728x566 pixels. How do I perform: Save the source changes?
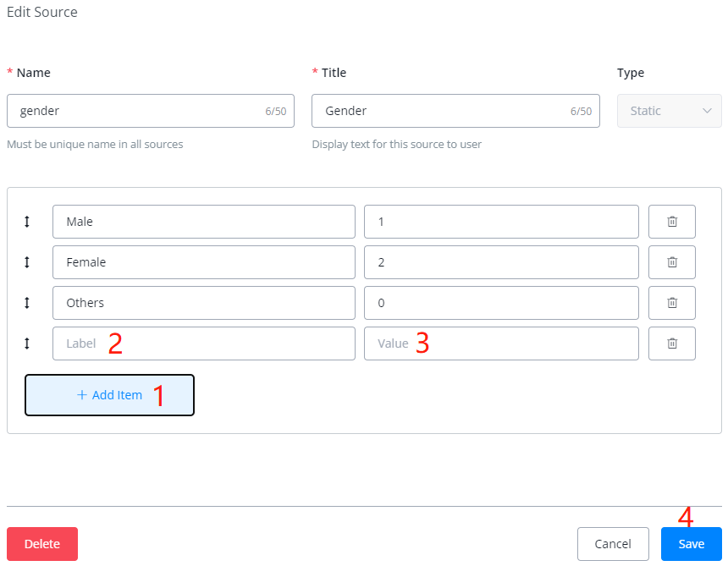point(691,544)
